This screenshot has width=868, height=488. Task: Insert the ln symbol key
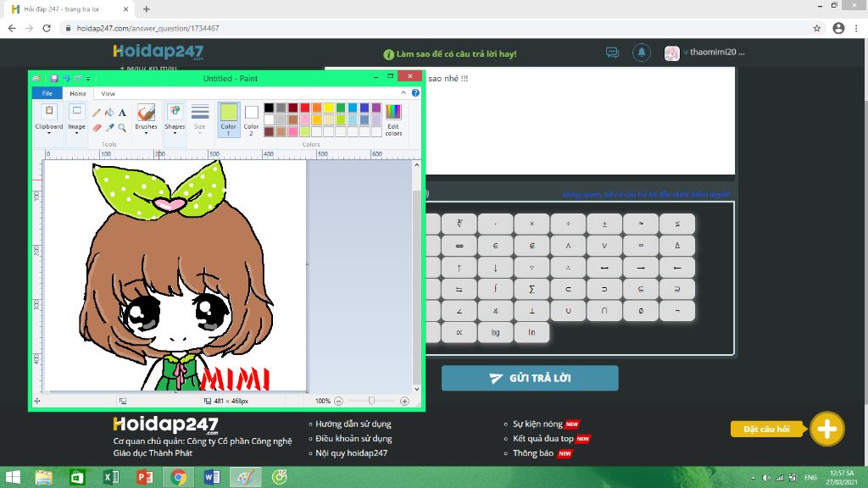531,332
